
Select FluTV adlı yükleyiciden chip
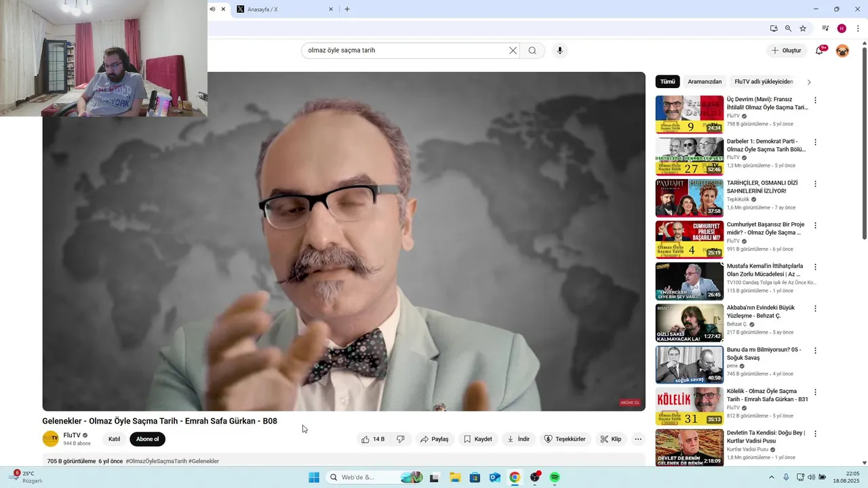point(764,81)
